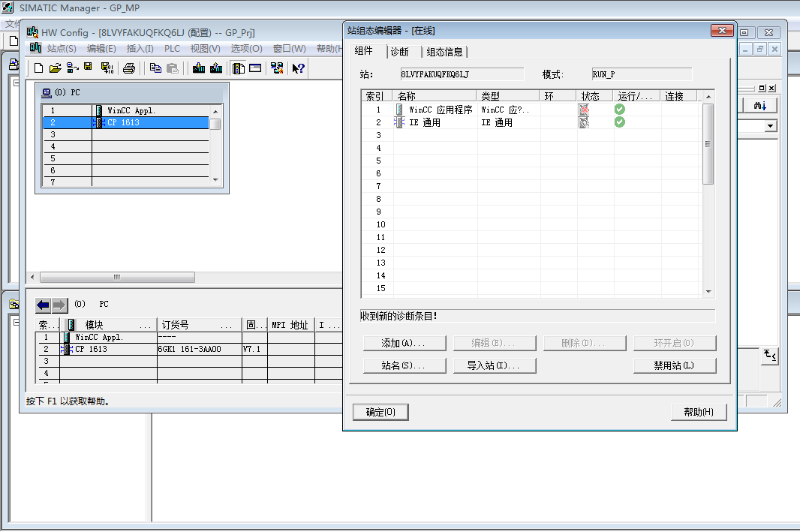This screenshot has height=532, width=800.
Task: Click the 站名(S)... button
Action: [x=405, y=365]
